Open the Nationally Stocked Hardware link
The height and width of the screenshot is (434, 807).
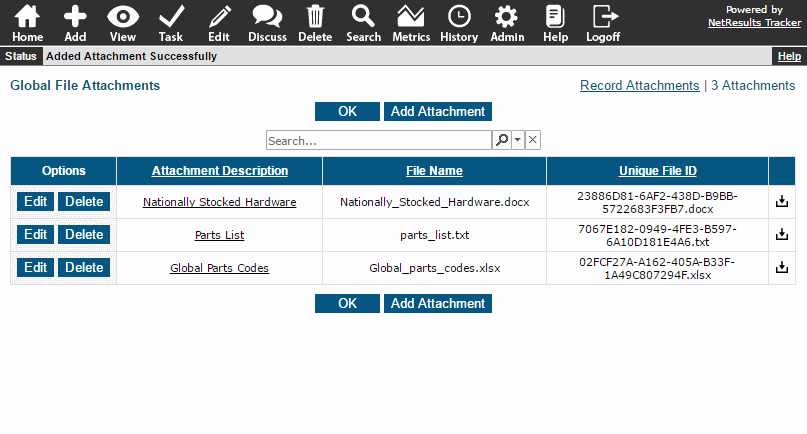tap(220, 202)
